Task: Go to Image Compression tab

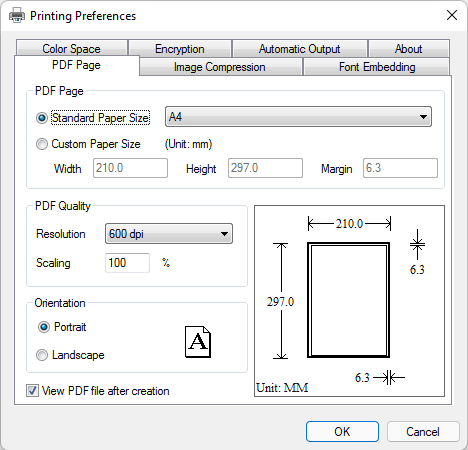Action: [220, 67]
